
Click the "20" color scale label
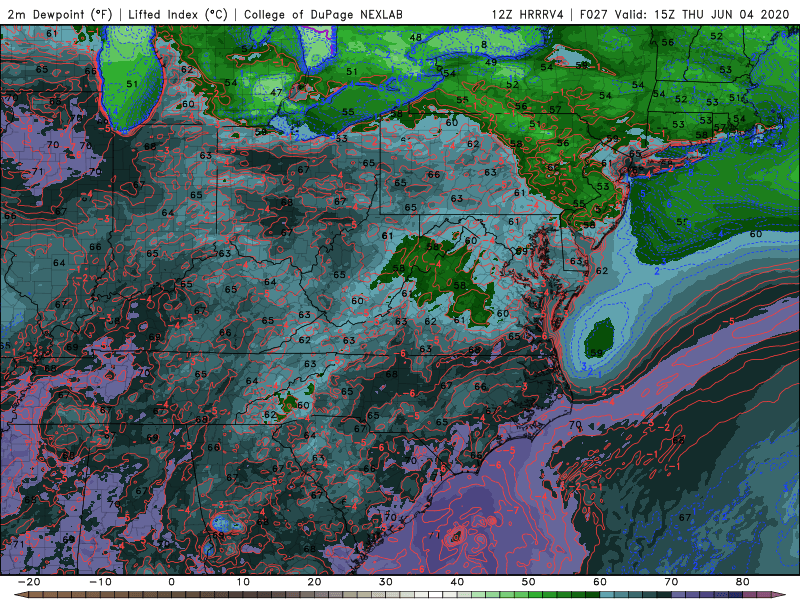[x=314, y=582]
